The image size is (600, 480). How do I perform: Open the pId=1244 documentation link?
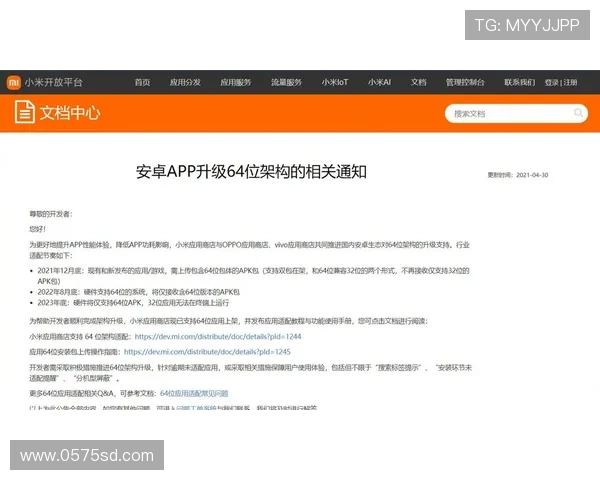click(218, 336)
